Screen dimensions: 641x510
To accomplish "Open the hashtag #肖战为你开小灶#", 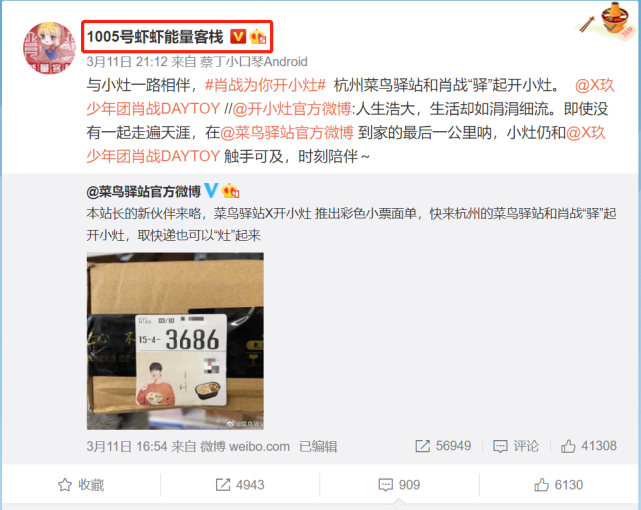I will (x=265, y=85).
